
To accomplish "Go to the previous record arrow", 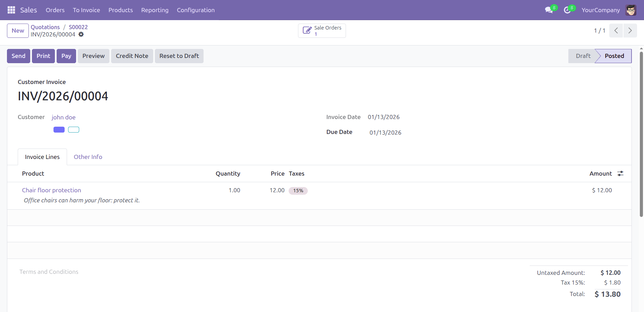I will click(x=616, y=31).
